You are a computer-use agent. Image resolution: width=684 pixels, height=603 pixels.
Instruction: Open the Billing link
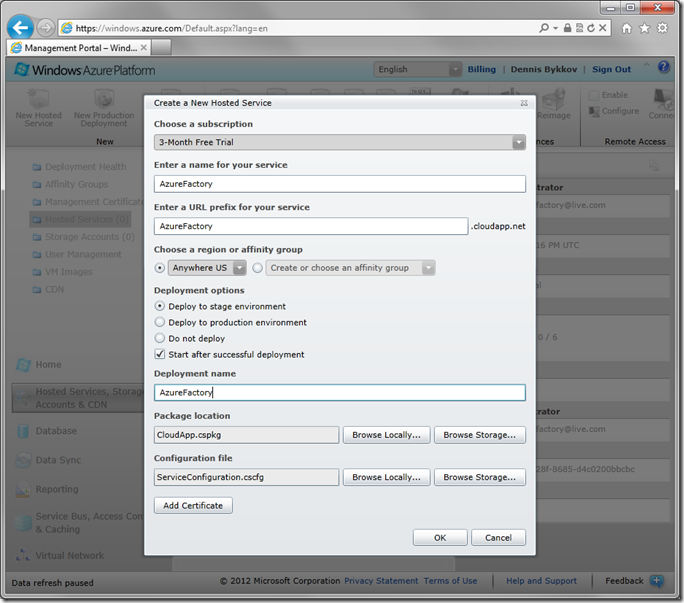482,69
